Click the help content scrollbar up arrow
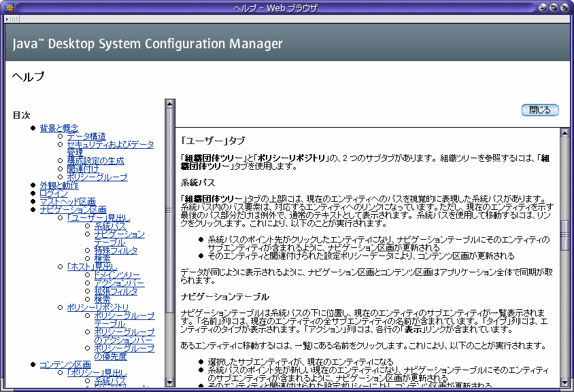 [x=565, y=132]
